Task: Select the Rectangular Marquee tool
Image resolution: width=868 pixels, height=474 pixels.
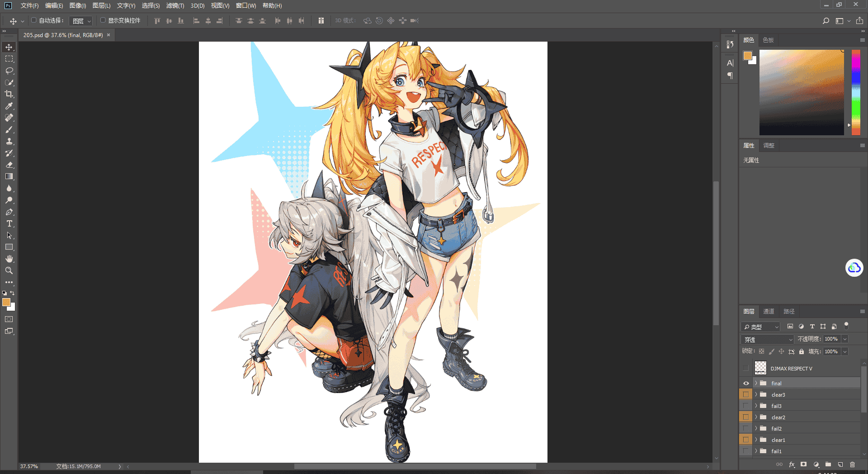Action: pos(9,59)
